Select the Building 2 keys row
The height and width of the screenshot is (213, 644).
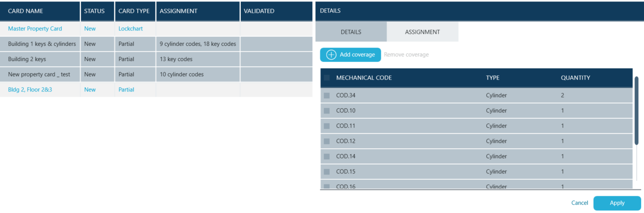pyautogui.click(x=27, y=59)
